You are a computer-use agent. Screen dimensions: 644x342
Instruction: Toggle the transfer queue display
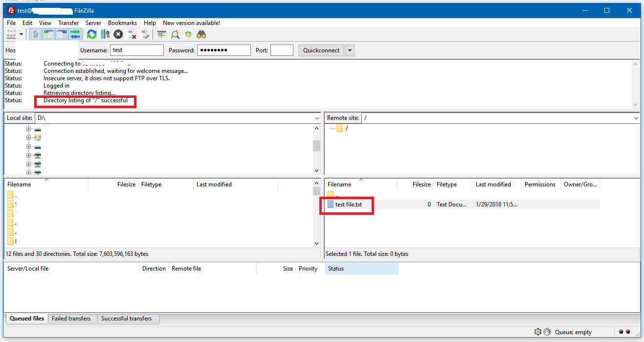tap(75, 34)
